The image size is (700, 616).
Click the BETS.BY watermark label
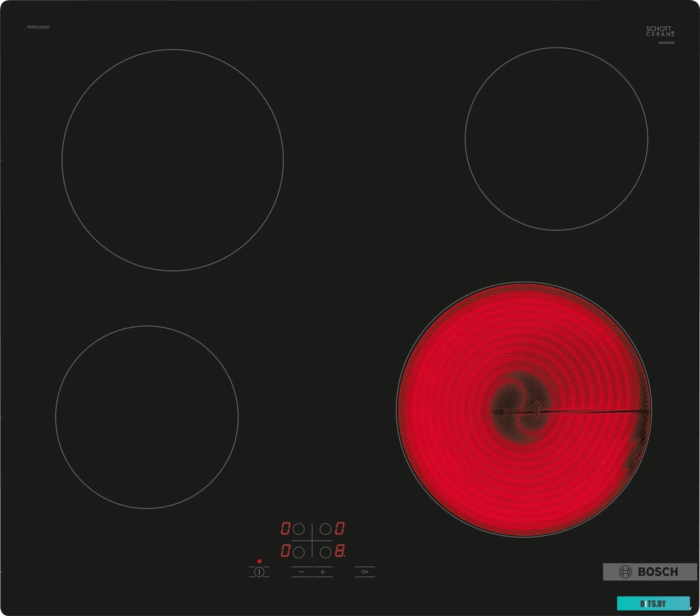[x=653, y=604]
